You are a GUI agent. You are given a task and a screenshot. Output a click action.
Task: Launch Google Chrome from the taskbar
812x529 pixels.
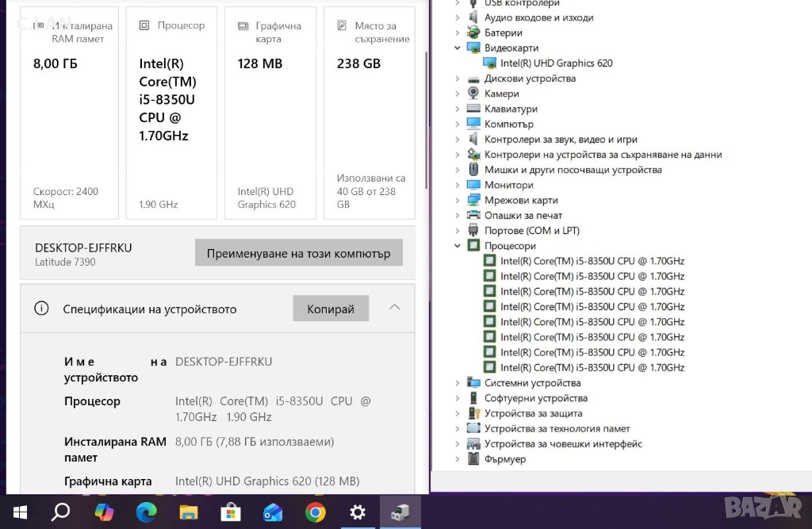click(x=315, y=512)
